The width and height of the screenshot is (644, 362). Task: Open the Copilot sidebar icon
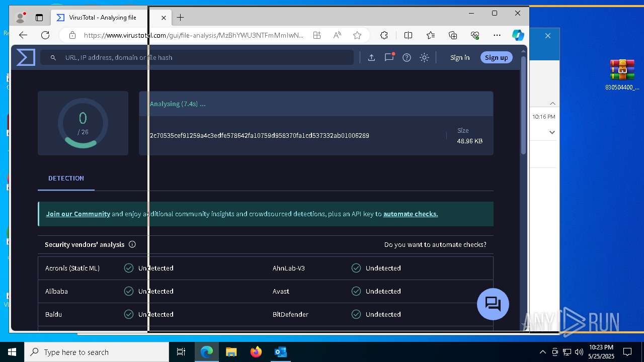click(x=518, y=35)
